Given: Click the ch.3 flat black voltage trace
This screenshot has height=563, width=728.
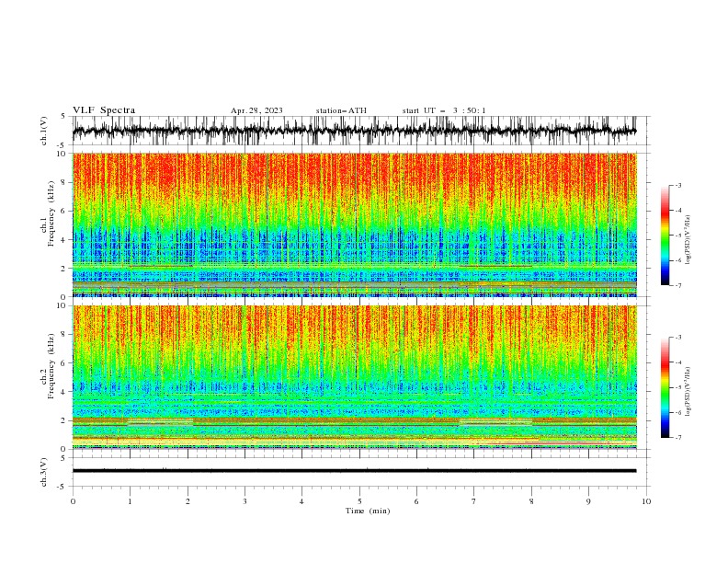Looking at the screenshot, I should [x=354, y=471].
